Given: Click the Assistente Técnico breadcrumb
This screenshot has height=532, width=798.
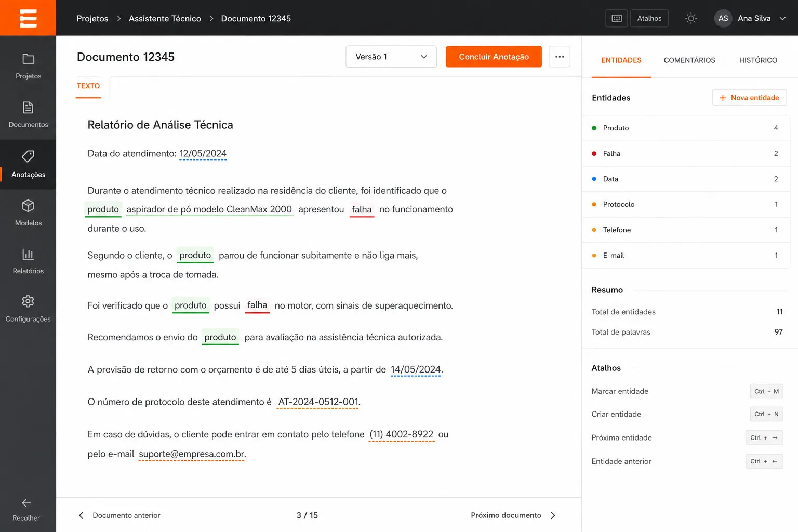Looking at the screenshot, I should (x=165, y=18).
